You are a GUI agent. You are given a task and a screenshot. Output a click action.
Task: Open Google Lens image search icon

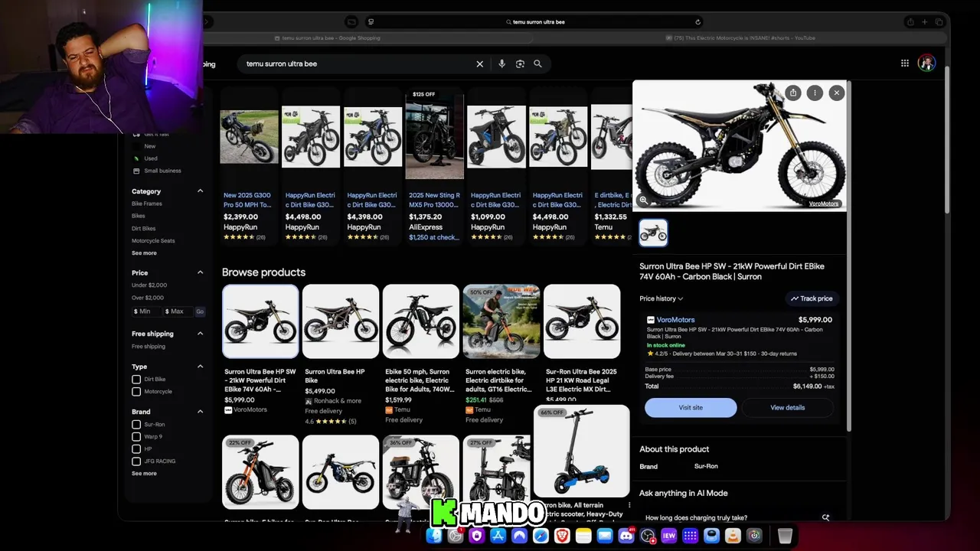click(520, 64)
